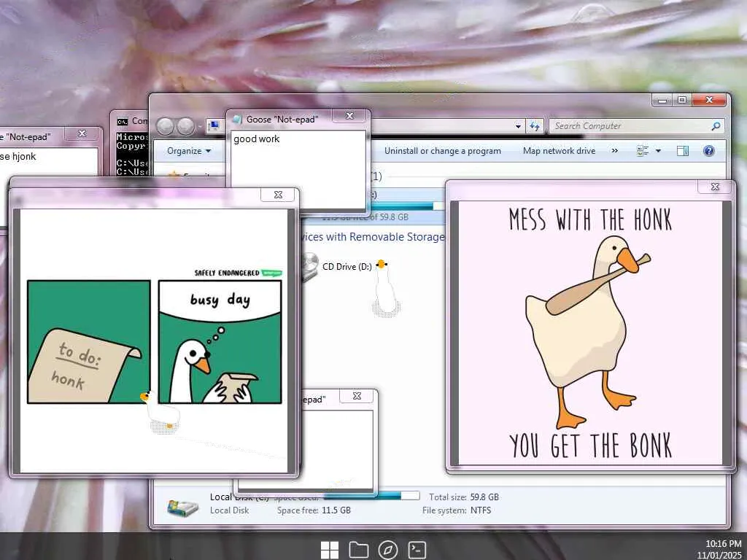The height and width of the screenshot is (560, 747).
Task: Open the Organize dropdown menu
Action: click(189, 151)
